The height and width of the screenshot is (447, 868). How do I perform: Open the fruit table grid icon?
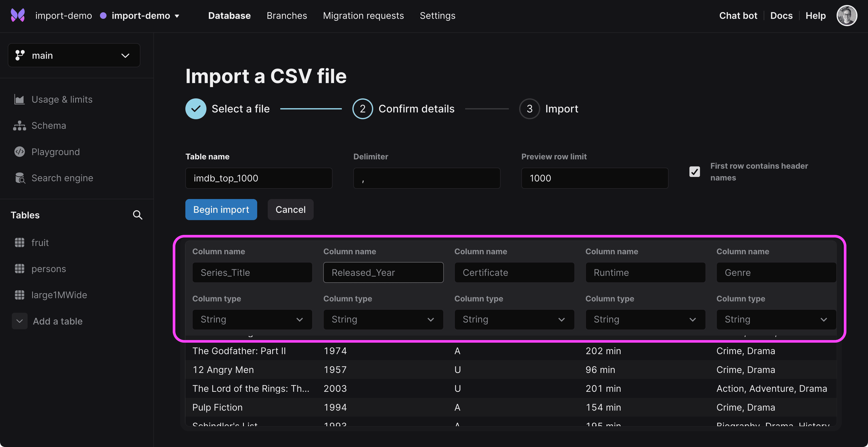[20, 242]
